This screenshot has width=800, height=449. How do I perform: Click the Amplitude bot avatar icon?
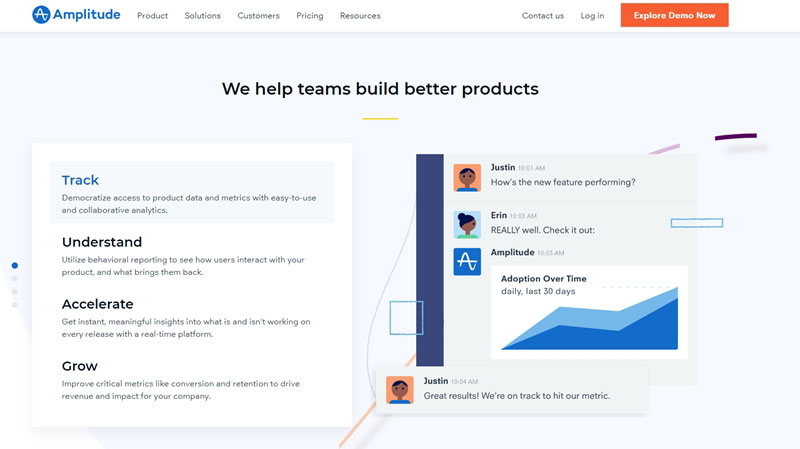(x=467, y=262)
